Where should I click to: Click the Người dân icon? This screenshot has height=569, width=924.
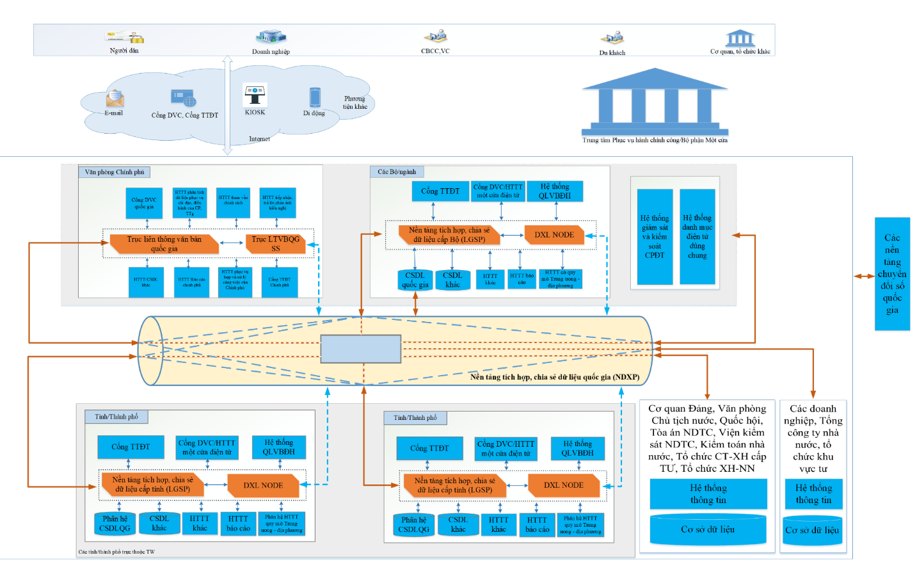pyautogui.click(x=125, y=37)
